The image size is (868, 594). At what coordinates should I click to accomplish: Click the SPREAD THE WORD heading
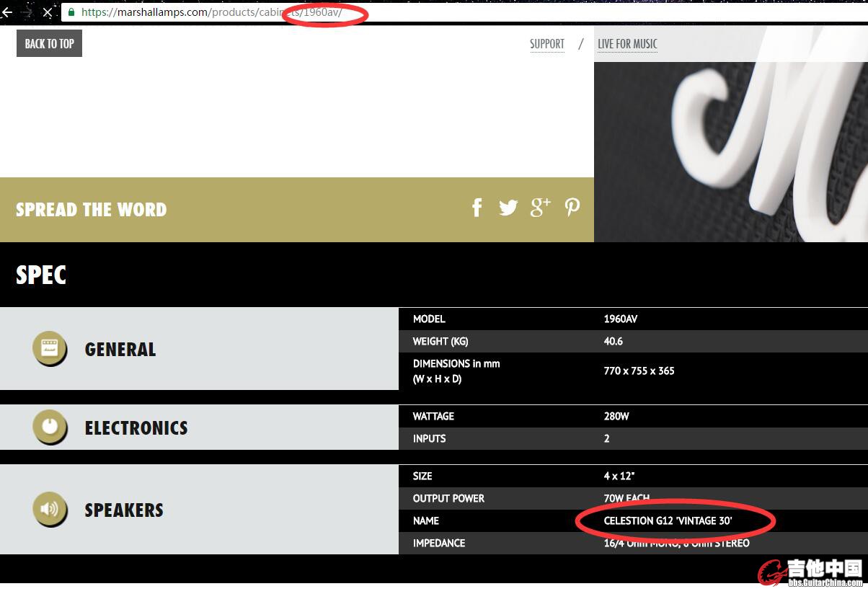tap(91, 210)
